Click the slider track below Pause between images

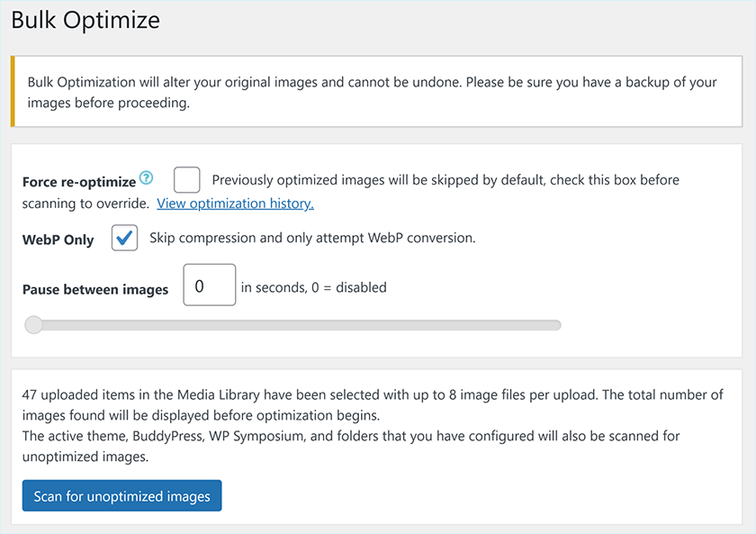pos(297,324)
